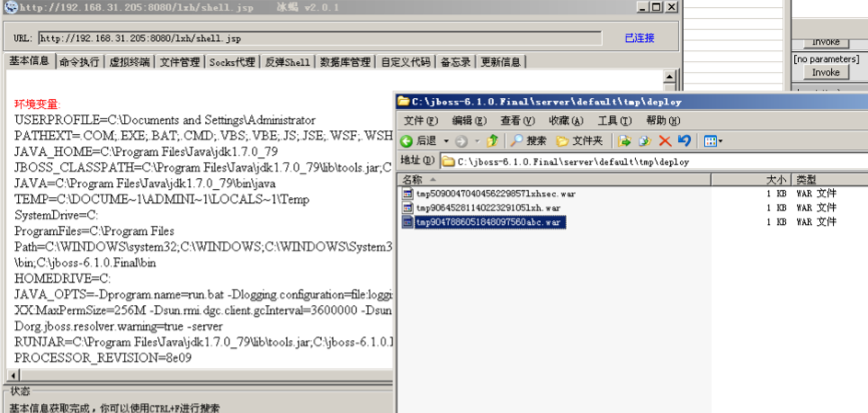Click the Back arrow icon in Explorer toolbar

point(407,141)
